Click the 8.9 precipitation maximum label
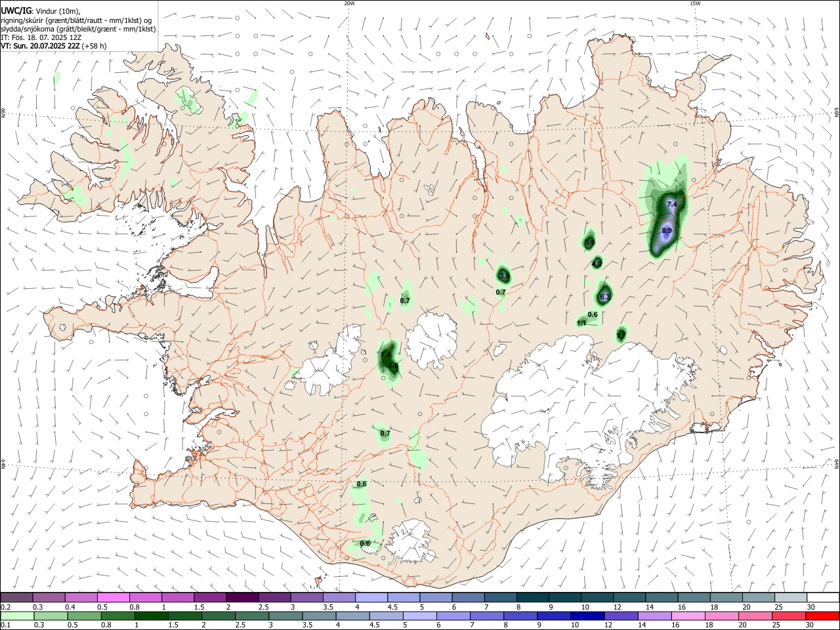The height and width of the screenshot is (630, 840). [x=667, y=230]
